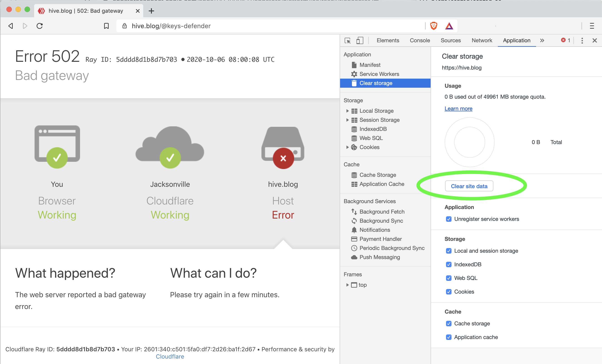
Task: Go back using the browser back arrow
Action: 11,26
